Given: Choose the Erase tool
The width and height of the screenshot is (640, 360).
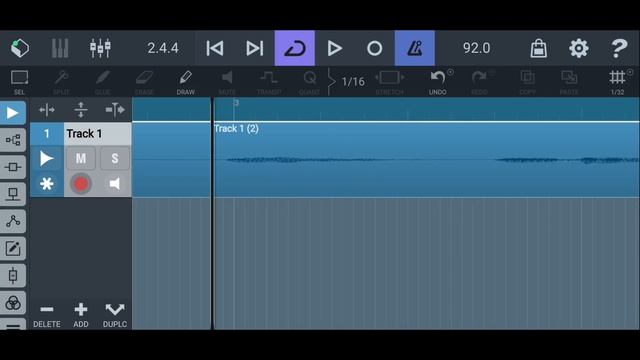Looking at the screenshot, I should (144, 82).
